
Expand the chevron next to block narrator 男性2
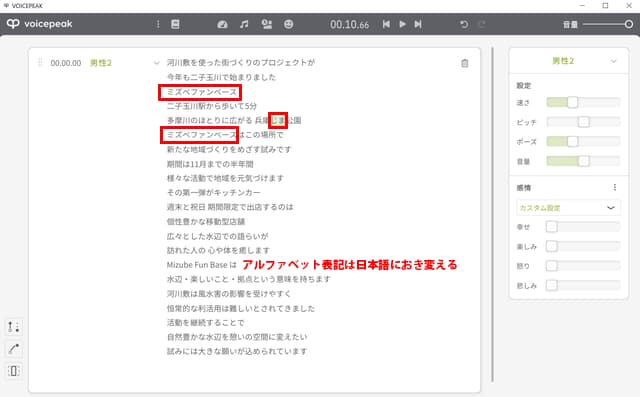pyautogui.click(x=156, y=63)
